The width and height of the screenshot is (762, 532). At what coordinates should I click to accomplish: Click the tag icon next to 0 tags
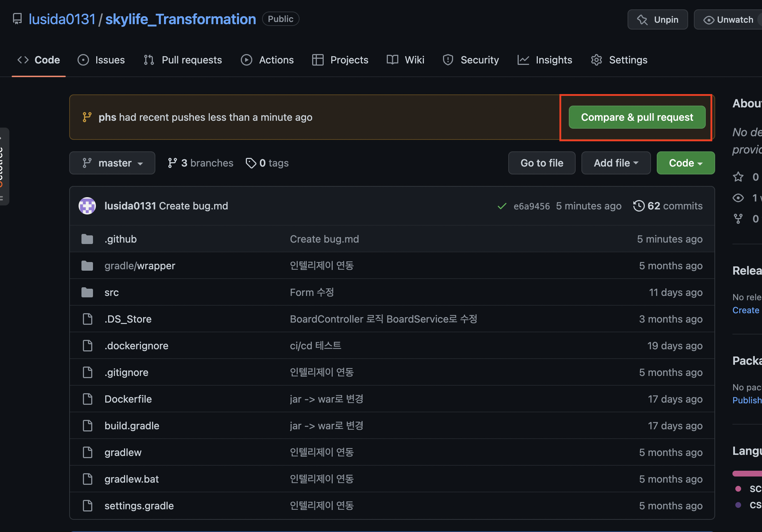(x=251, y=163)
